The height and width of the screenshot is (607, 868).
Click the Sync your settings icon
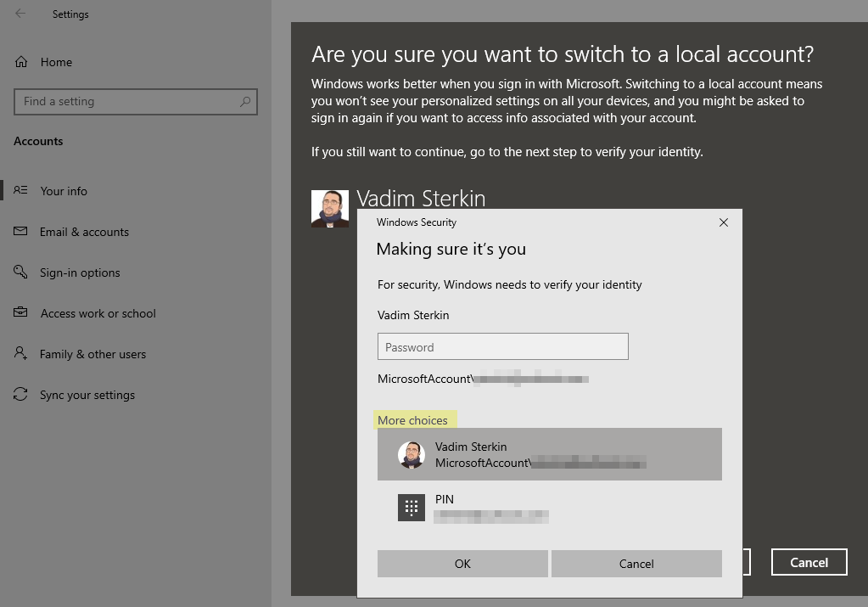click(20, 394)
